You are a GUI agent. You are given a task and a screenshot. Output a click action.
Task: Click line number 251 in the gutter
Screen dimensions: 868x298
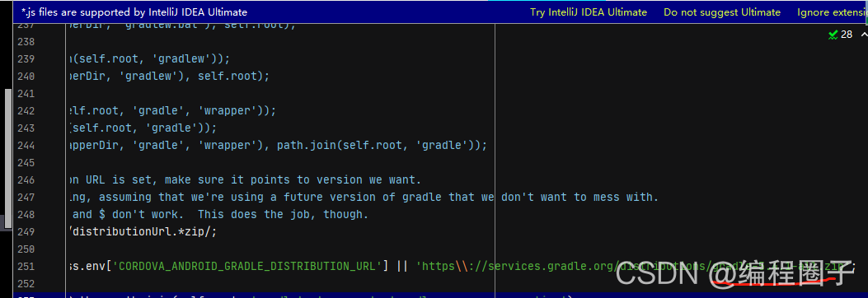coord(26,267)
